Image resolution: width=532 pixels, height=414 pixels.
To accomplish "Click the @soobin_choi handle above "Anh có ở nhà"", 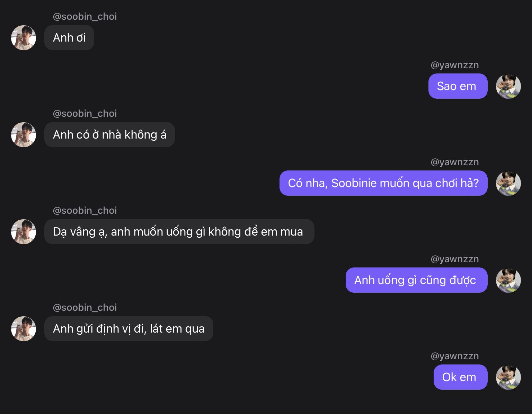I will (x=85, y=114).
